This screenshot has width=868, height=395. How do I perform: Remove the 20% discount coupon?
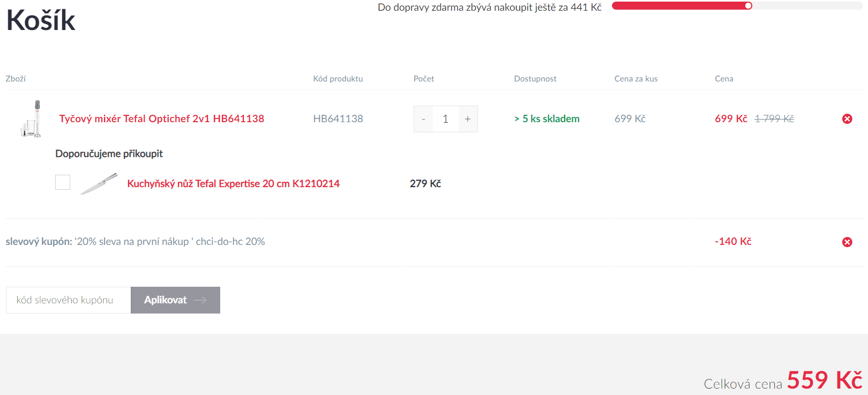coord(847,242)
